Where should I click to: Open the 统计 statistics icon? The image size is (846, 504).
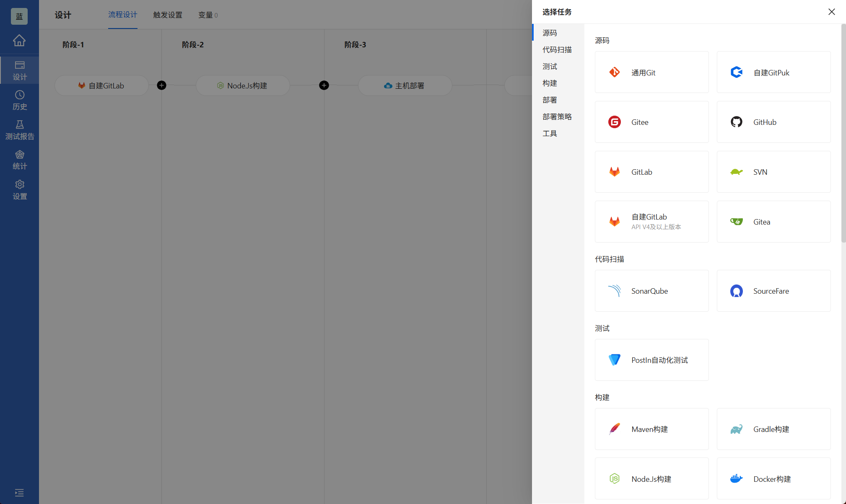(19, 160)
